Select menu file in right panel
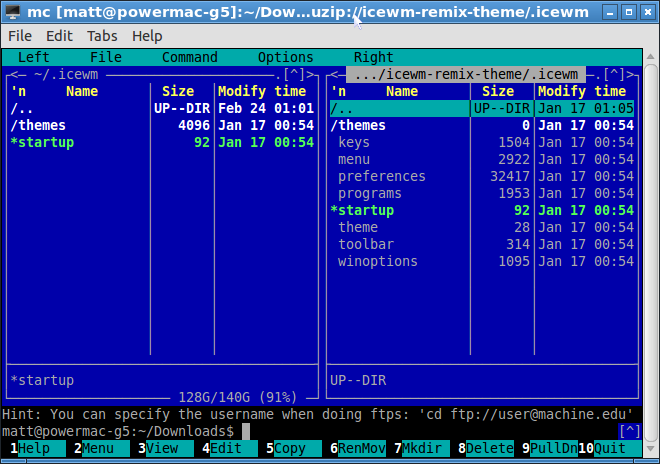660x464 pixels. 482,160
